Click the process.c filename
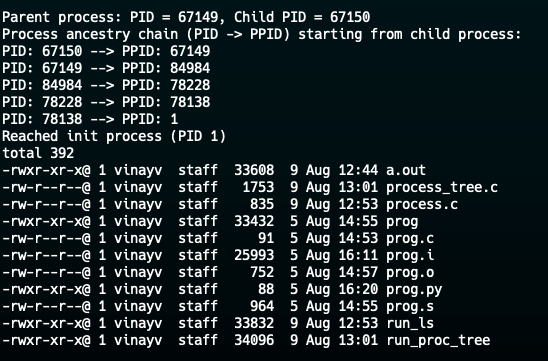 point(422,204)
